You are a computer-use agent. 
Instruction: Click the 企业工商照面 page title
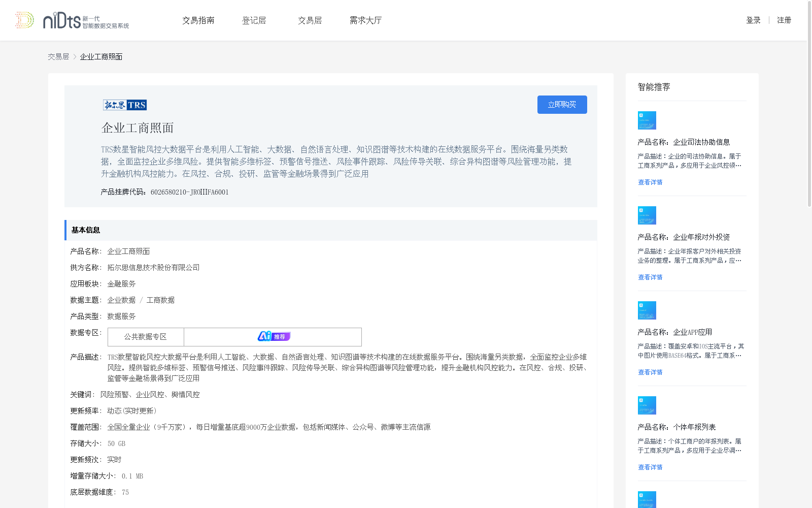138,128
